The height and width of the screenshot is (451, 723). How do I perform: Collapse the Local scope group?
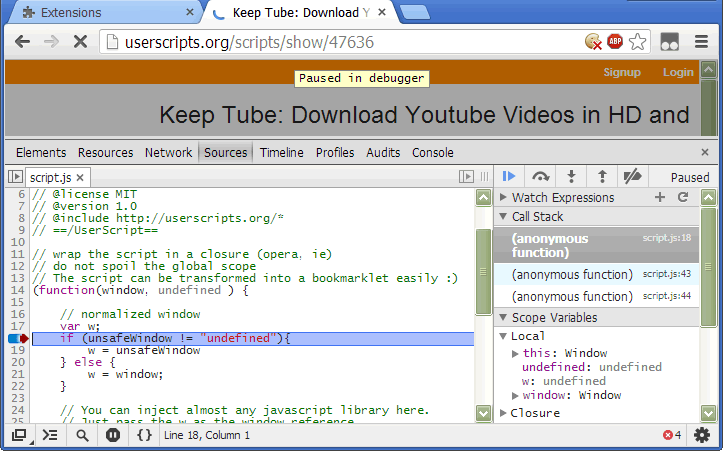coord(504,336)
